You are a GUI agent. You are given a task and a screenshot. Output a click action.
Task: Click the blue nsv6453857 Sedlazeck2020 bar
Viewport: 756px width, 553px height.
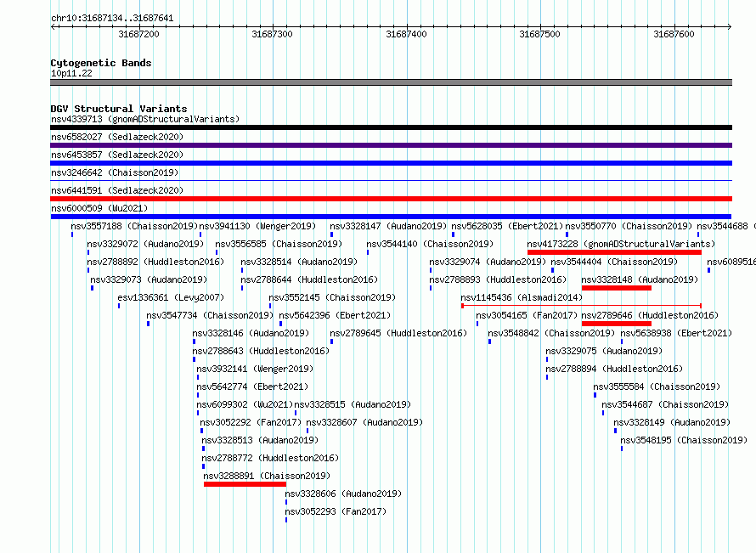coord(391,163)
